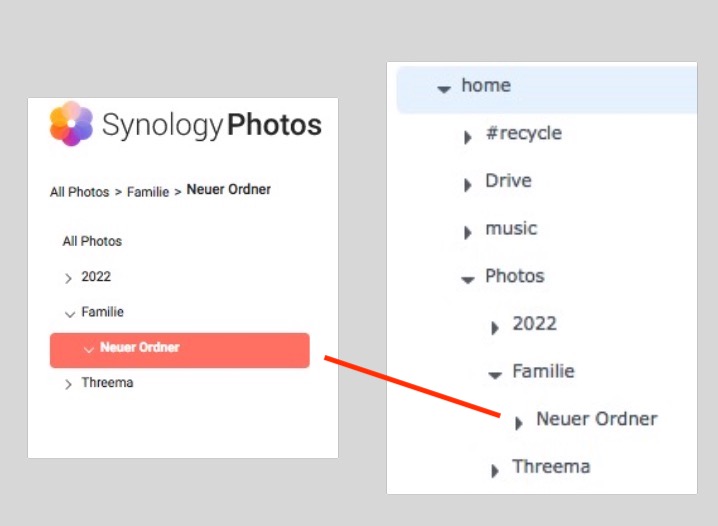Go to Familie in the breadcrumb

147,192
